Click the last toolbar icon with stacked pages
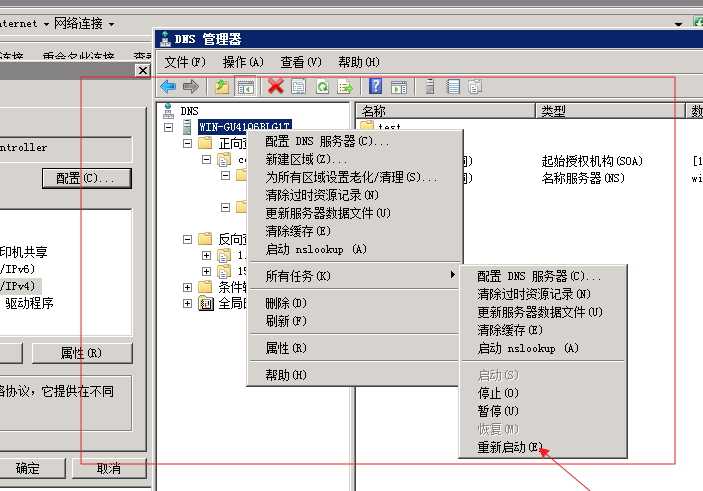The image size is (703, 491). (475, 86)
